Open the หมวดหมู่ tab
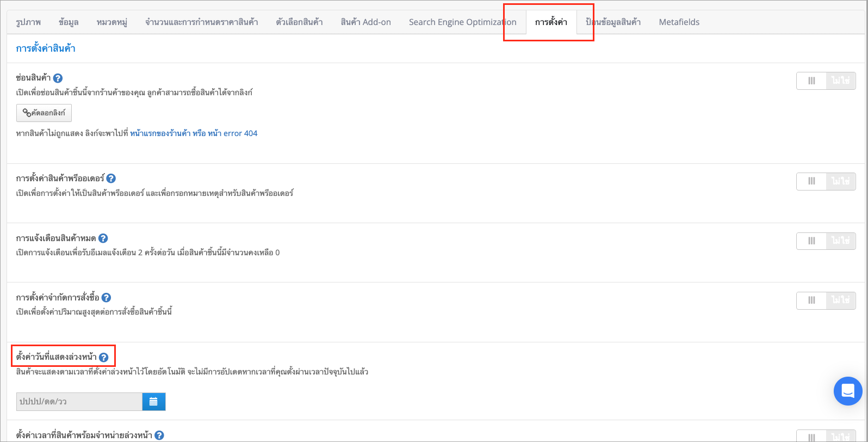The width and height of the screenshot is (868, 442). (112, 22)
